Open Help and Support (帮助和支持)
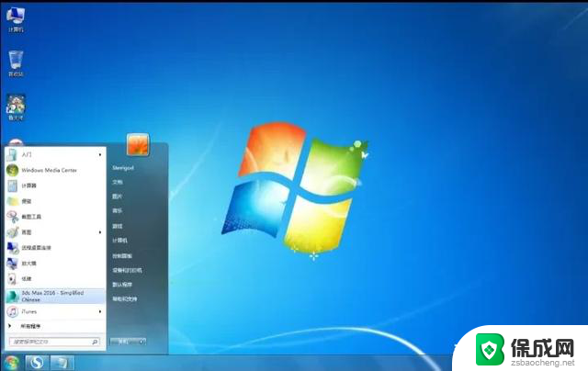 click(125, 299)
